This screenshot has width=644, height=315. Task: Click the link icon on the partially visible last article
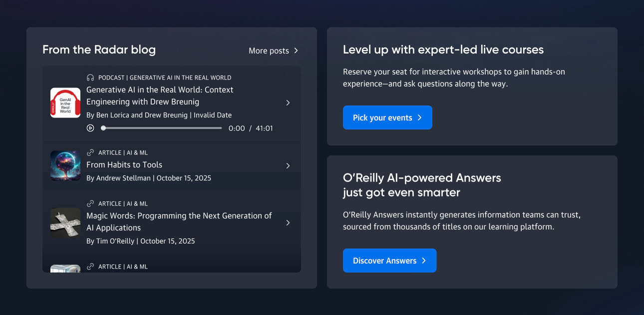(90, 266)
